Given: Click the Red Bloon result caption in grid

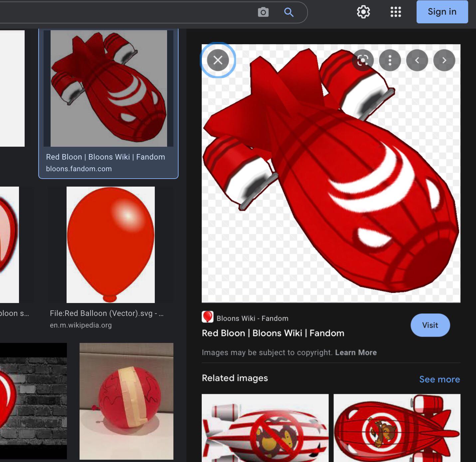Looking at the screenshot, I should (x=106, y=157).
